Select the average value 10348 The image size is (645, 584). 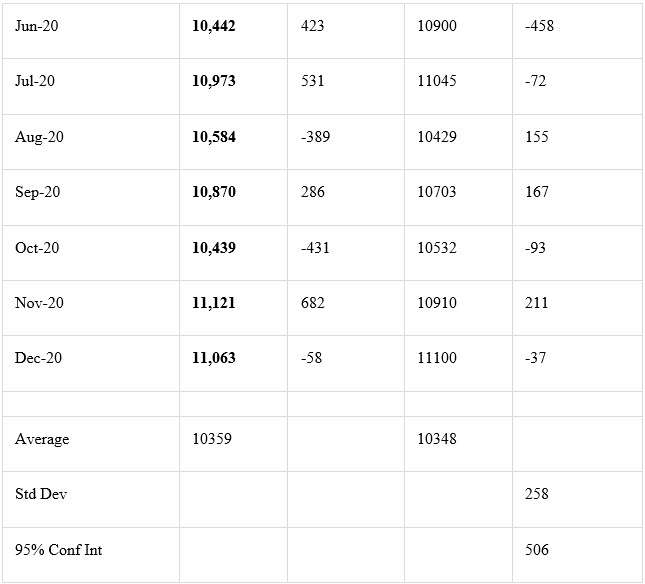click(437, 439)
